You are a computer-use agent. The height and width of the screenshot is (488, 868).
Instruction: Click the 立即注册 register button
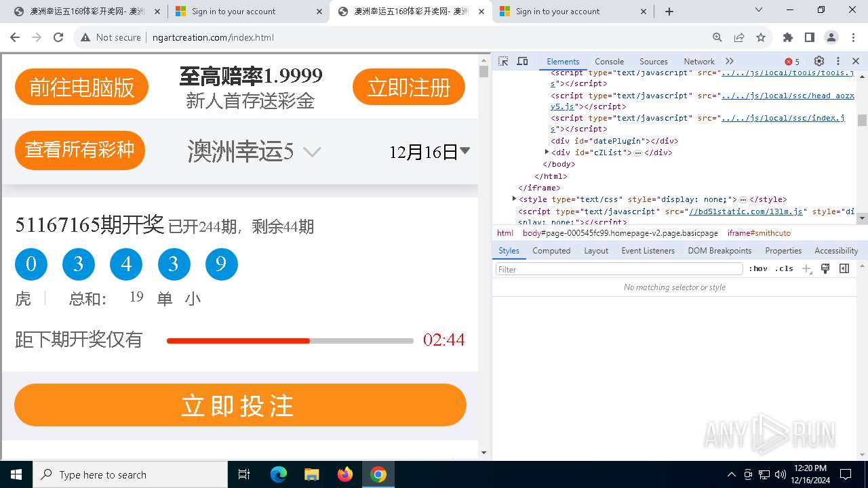409,87
